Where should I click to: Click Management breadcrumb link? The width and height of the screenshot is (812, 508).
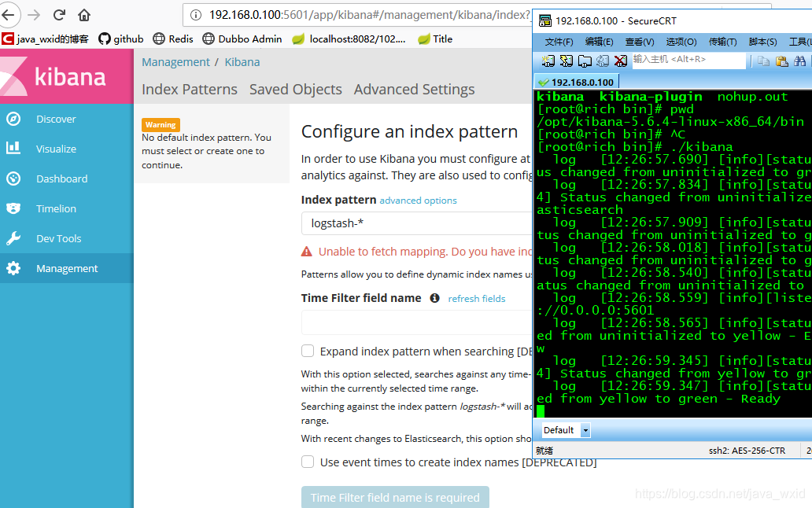[x=176, y=62]
